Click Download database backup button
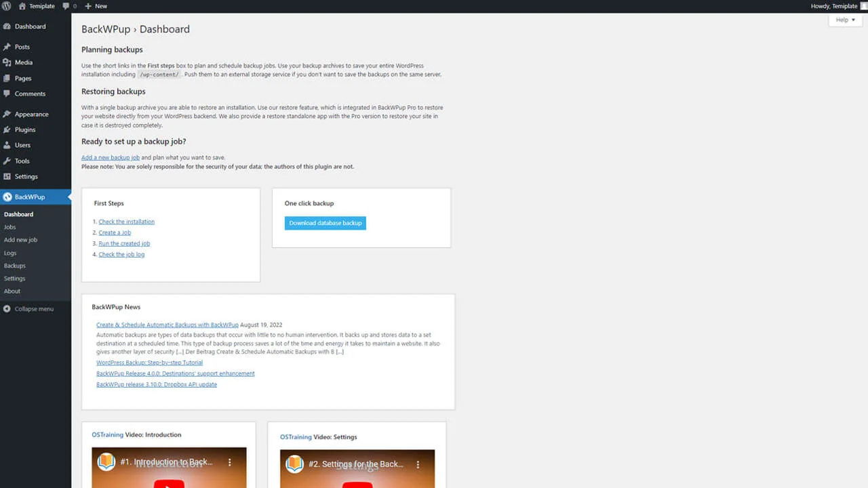 click(325, 223)
